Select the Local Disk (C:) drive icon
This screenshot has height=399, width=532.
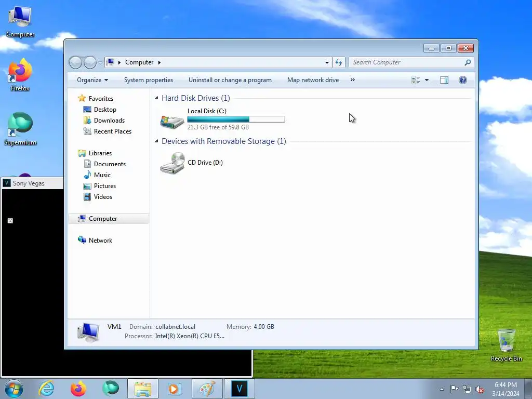[172, 121]
